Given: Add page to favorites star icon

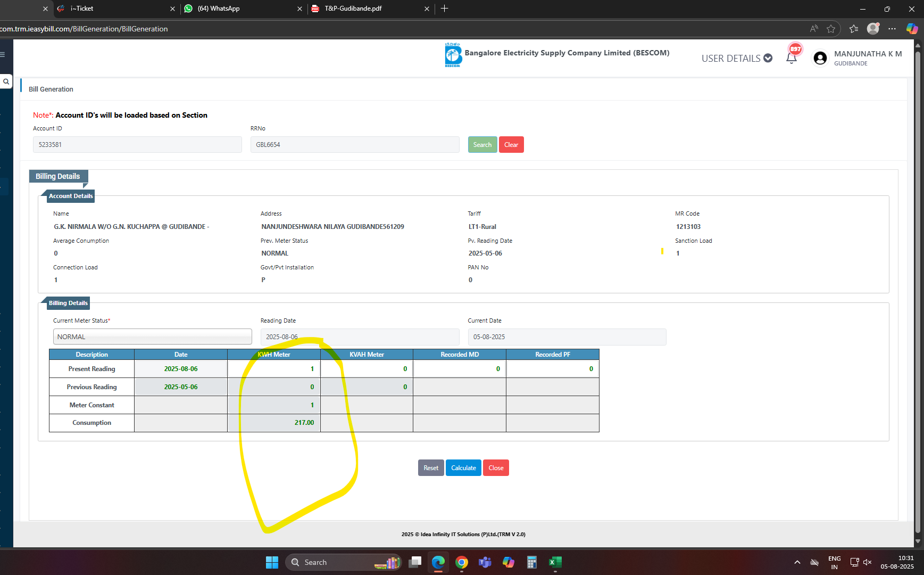Looking at the screenshot, I should tap(831, 29).
